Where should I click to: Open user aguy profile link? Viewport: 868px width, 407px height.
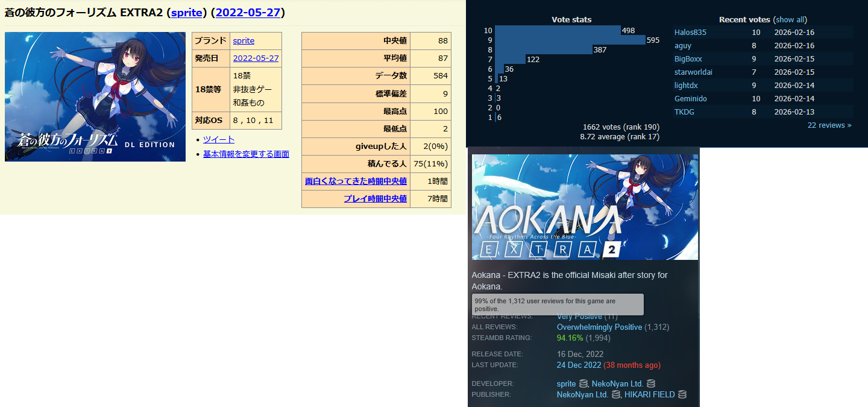click(683, 46)
